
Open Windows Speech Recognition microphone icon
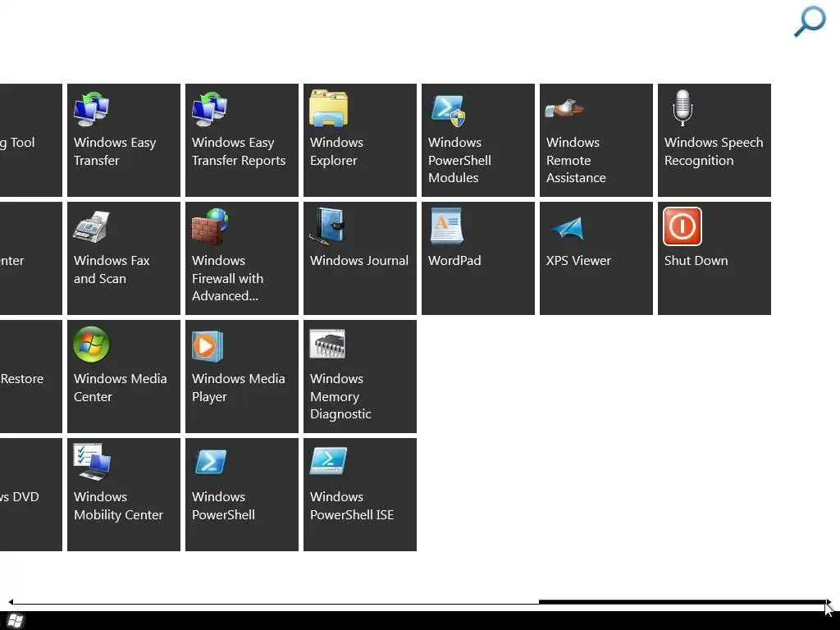[682, 107]
